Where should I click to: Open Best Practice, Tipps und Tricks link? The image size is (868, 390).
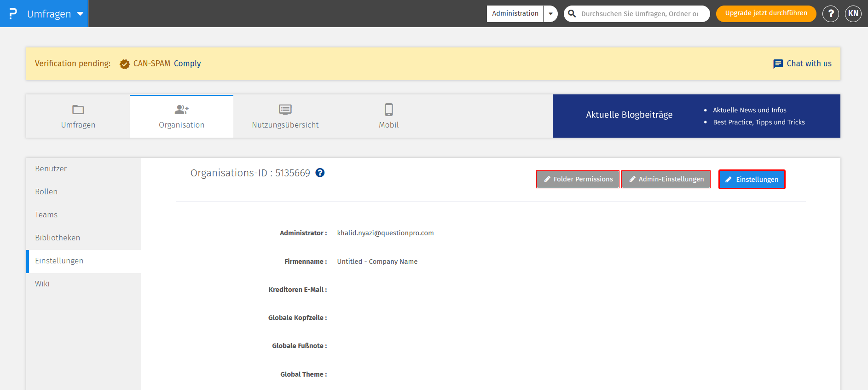pyautogui.click(x=759, y=122)
